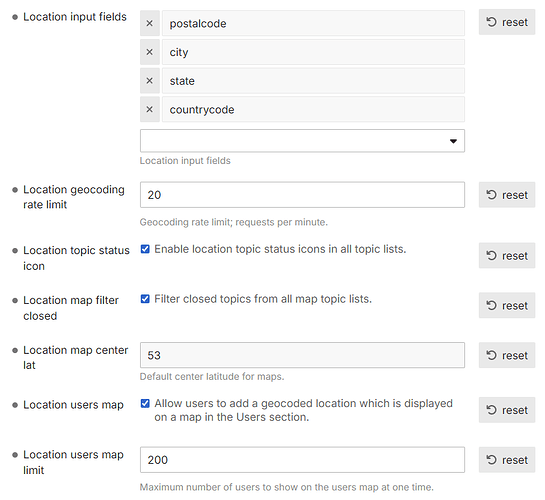The width and height of the screenshot is (545, 500).
Task: Select the countrycode list item
Action: click(x=313, y=109)
